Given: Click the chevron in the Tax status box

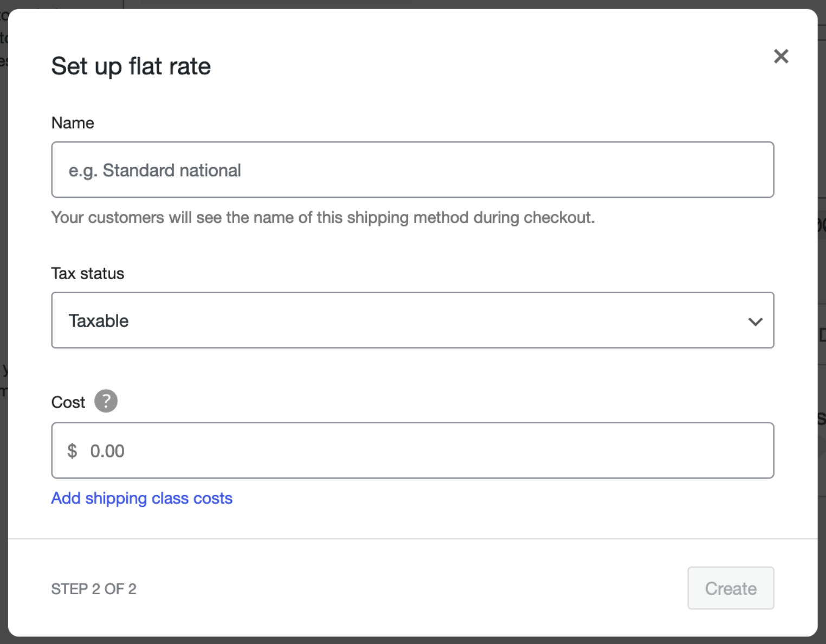Looking at the screenshot, I should point(755,321).
